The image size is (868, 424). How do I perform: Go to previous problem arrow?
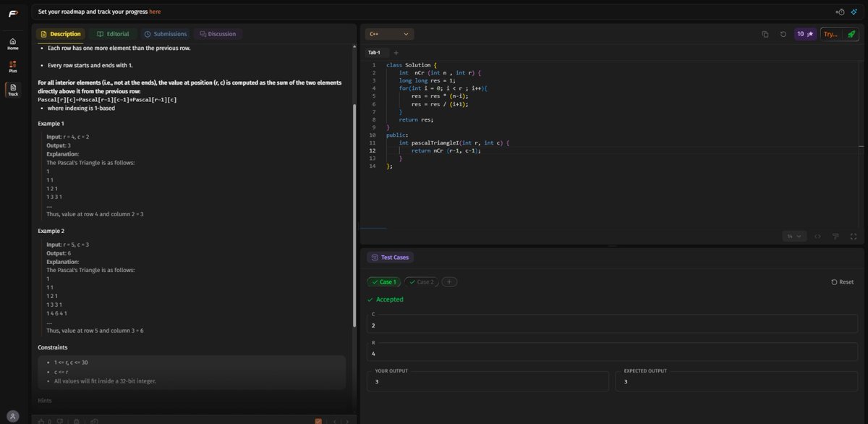334,421
